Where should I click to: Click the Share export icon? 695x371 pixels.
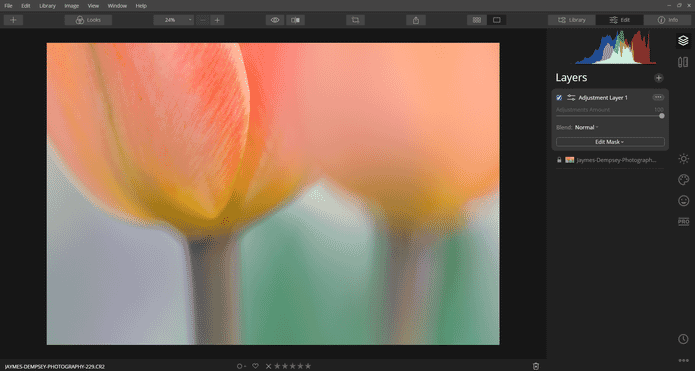(416, 20)
